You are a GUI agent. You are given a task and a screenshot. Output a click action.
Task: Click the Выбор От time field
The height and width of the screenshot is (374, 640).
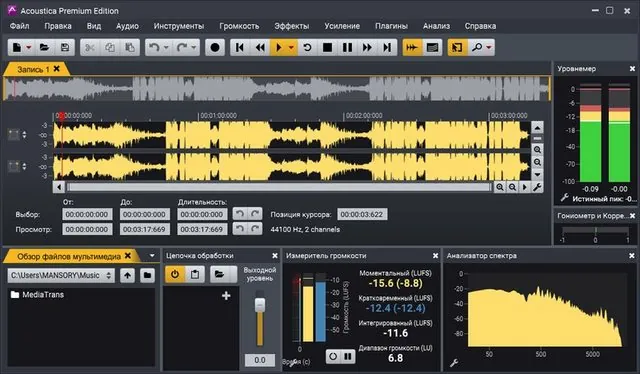[87, 214]
